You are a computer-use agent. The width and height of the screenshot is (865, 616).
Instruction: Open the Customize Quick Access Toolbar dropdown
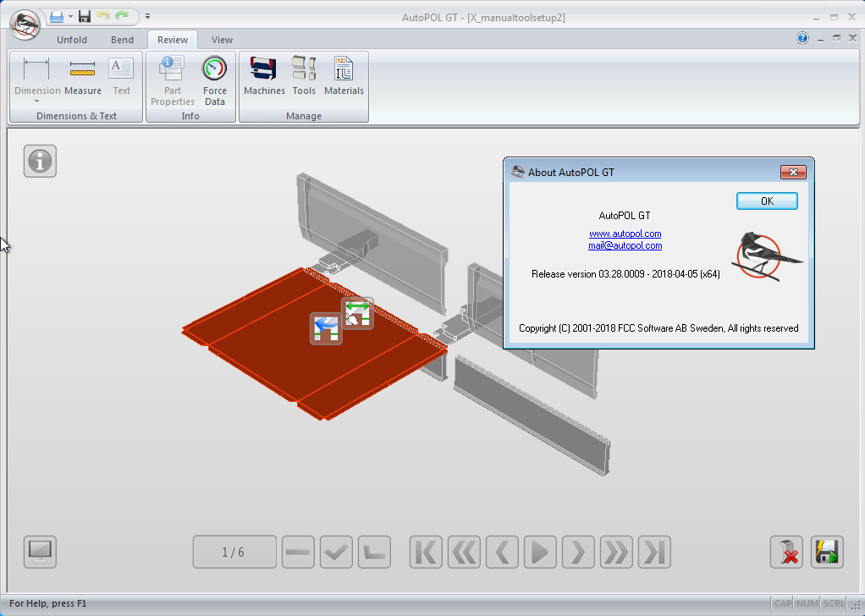(x=147, y=16)
